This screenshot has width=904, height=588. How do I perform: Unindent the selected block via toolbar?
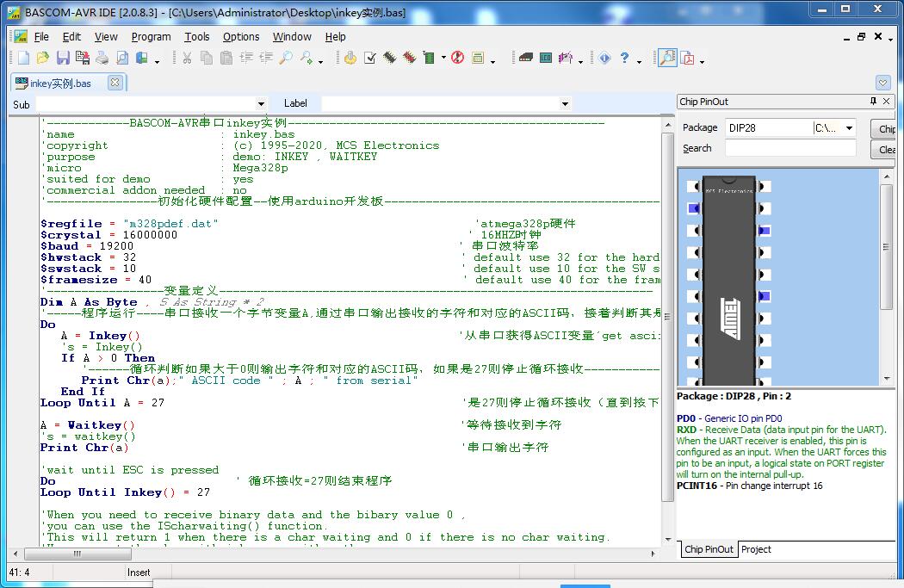click(x=266, y=58)
